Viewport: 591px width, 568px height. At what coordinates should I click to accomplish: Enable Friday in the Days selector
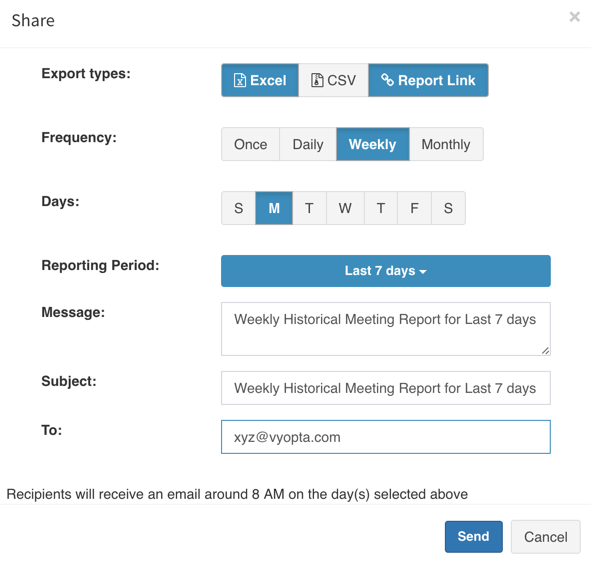414,208
